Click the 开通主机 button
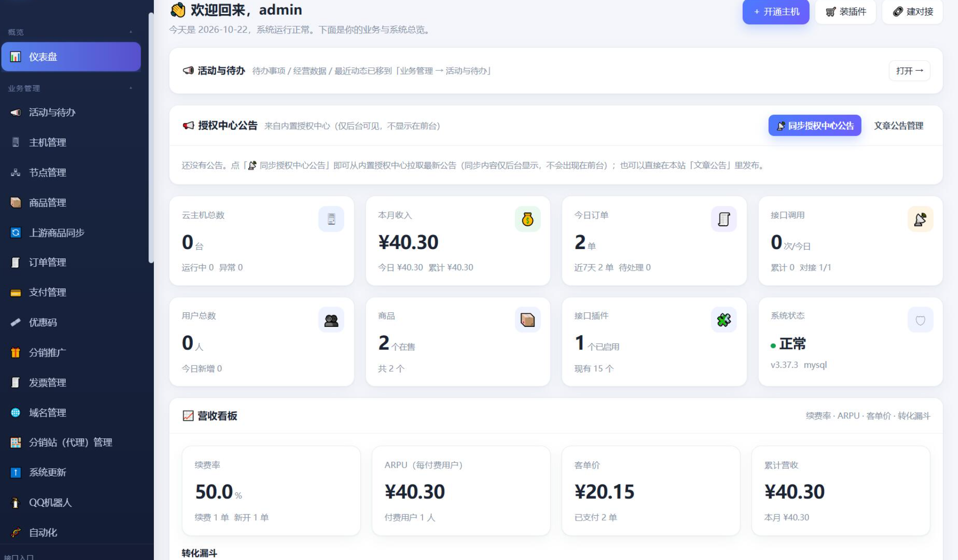Image resolution: width=958 pixels, height=560 pixels. (775, 12)
